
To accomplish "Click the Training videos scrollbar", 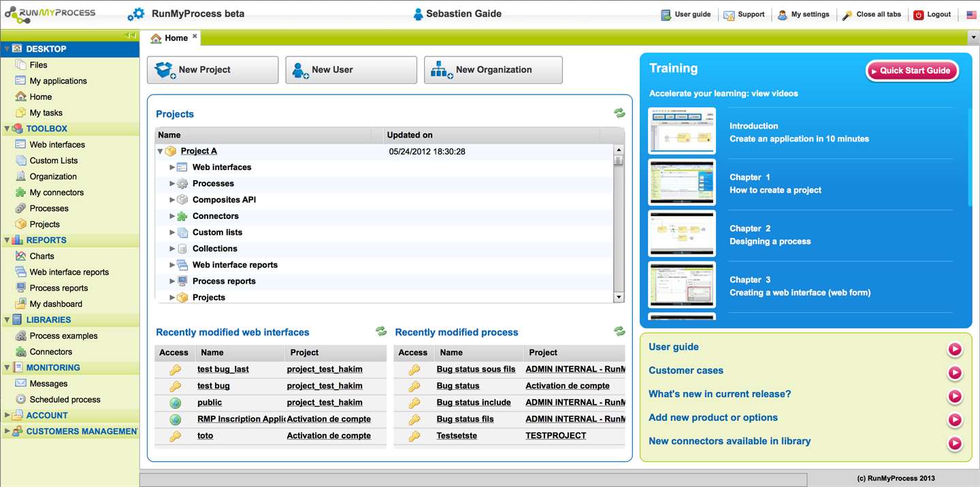I will point(970,156).
